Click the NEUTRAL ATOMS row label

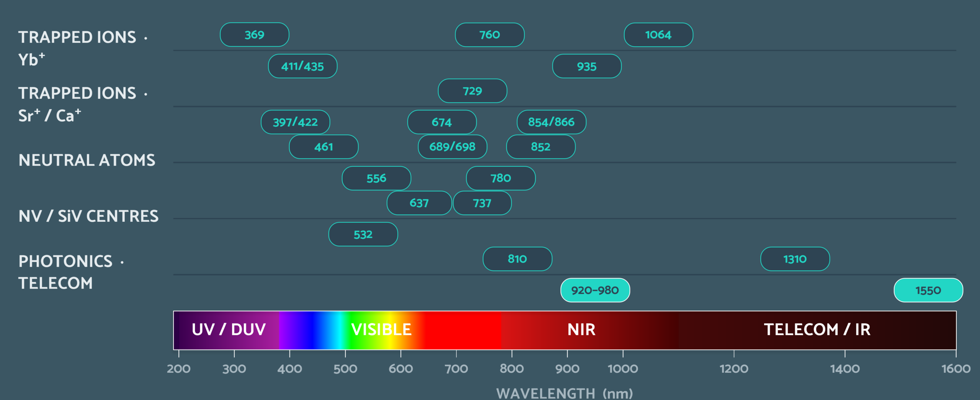tap(87, 160)
